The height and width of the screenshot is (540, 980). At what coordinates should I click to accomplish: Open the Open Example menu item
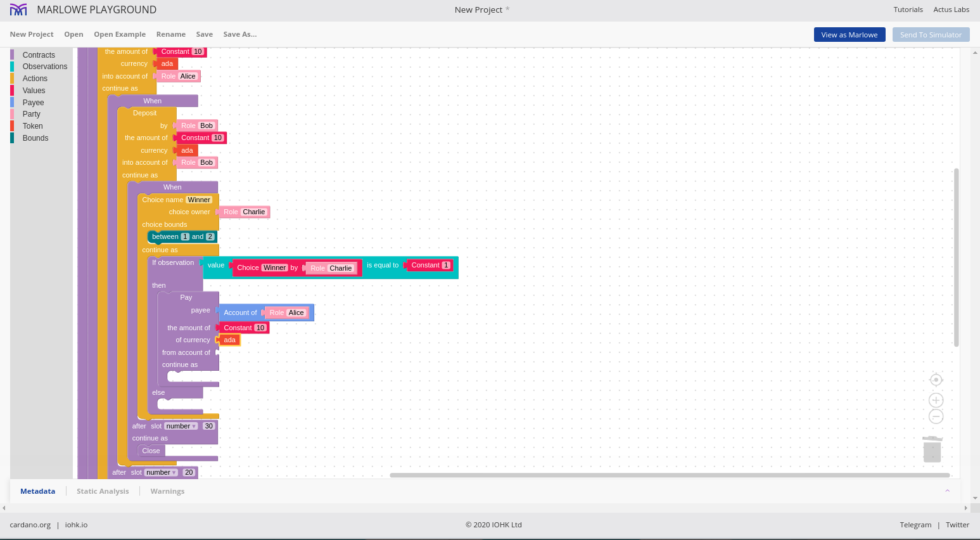[120, 34]
